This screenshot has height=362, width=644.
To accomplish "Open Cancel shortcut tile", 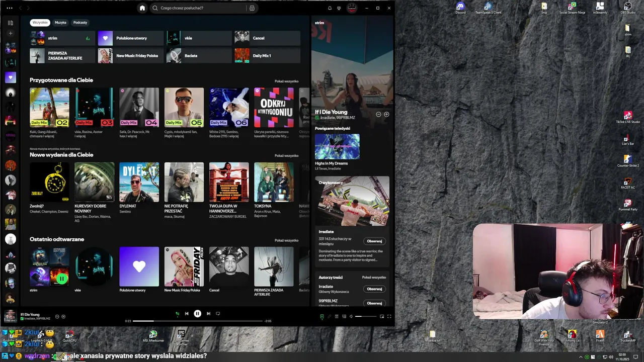I will pyautogui.click(x=267, y=38).
